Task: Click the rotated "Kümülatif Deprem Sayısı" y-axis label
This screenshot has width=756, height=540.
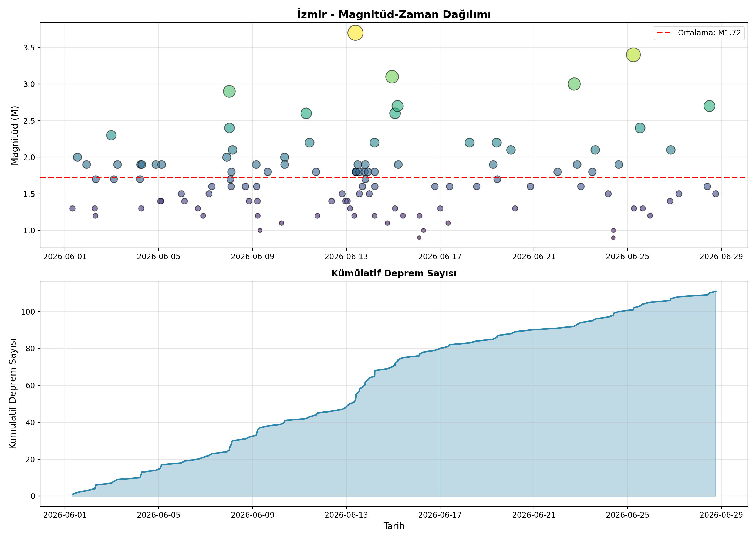Action: pos(13,394)
